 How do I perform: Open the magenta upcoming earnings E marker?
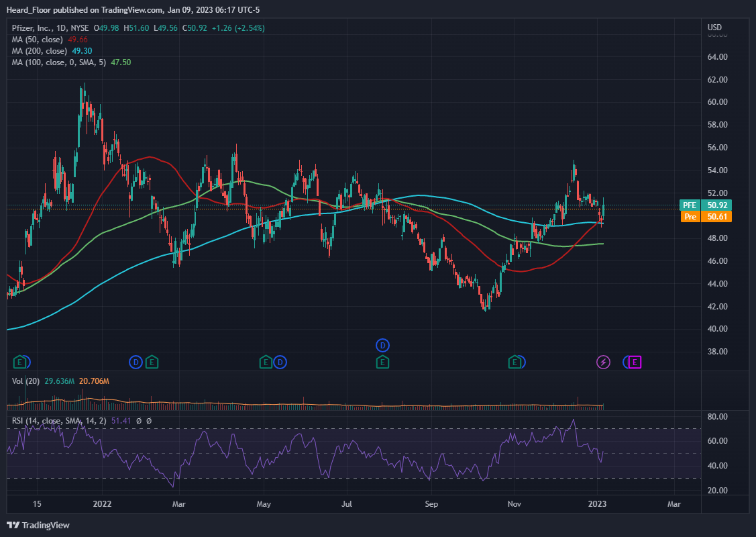pyautogui.click(x=635, y=362)
